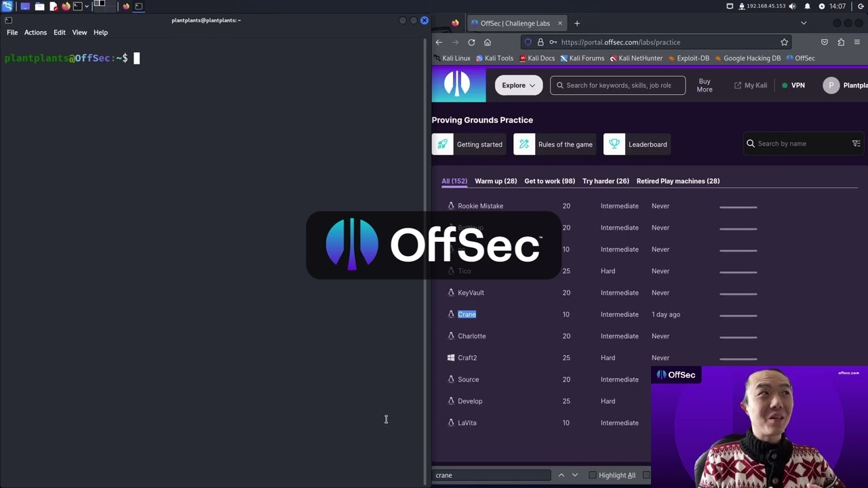868x488 pixels.
Task: Open Kali NetHunter bookmark
Action: tap(636, 58)
